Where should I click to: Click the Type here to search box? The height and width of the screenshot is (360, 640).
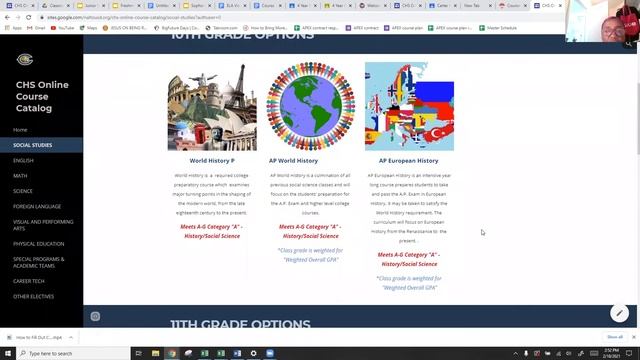coord(73,353)
